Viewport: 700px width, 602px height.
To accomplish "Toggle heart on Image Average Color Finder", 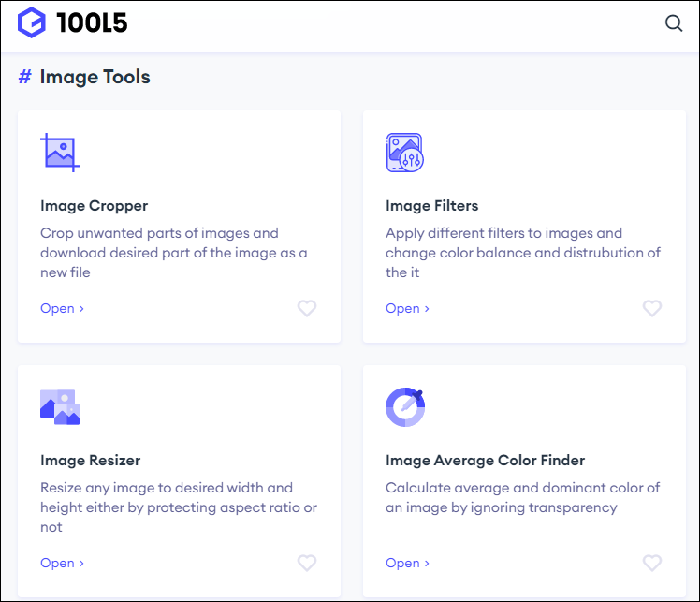I will (652, 563).
